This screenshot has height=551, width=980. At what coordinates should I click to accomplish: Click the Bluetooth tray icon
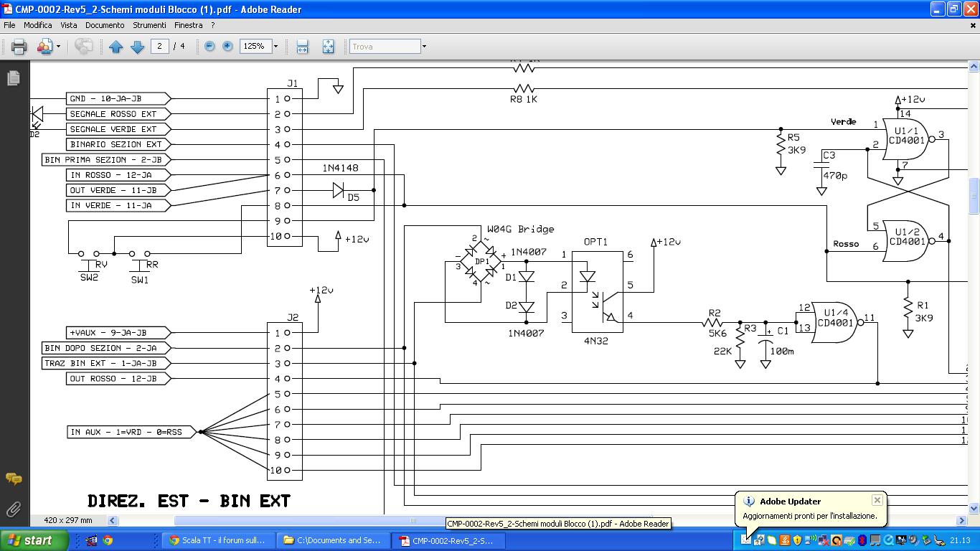[862, 541]
